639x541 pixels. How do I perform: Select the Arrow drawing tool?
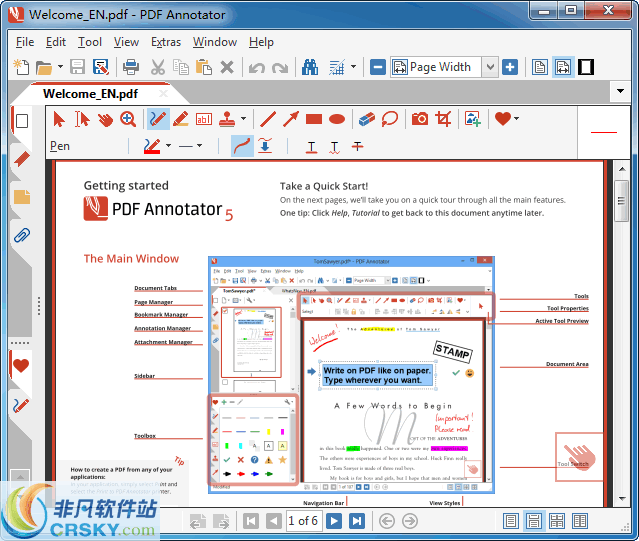(291, 119)
